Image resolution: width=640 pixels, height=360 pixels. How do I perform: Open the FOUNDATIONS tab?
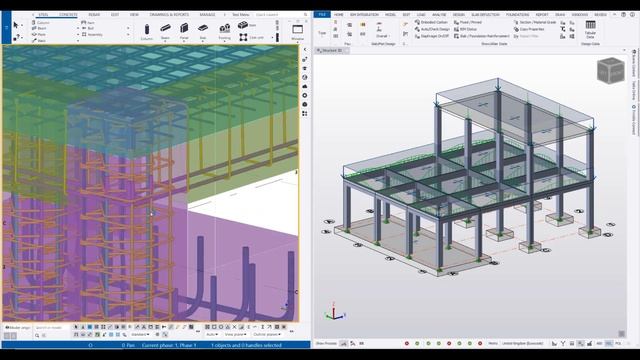coord(517,15)
